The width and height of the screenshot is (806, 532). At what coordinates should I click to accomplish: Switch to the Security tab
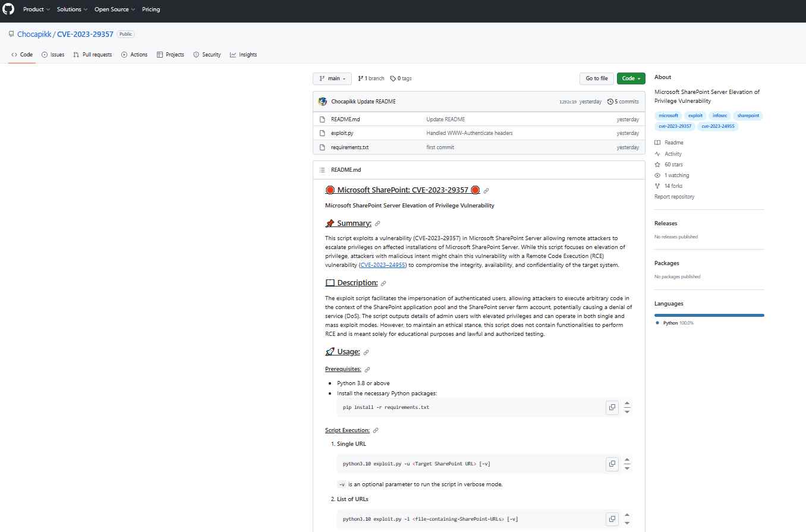(207, 55)
